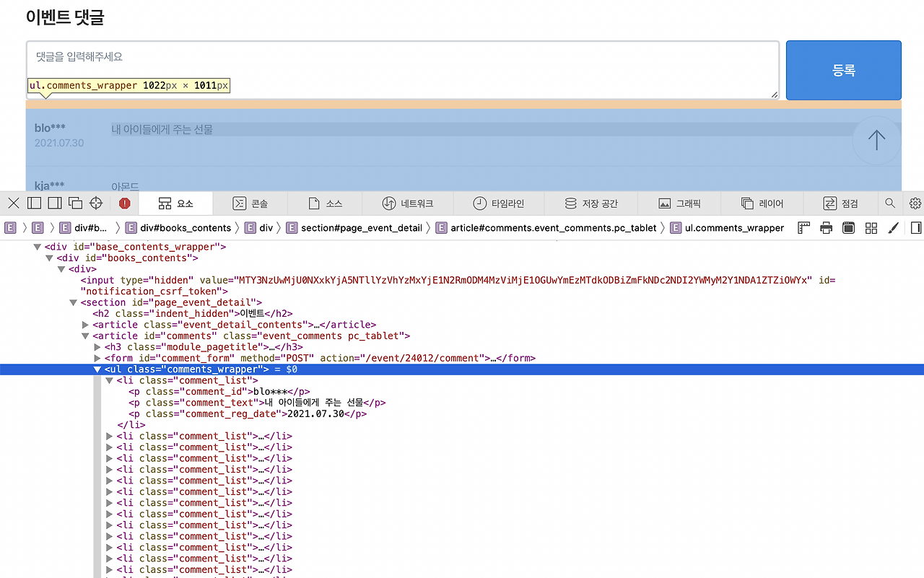Viewport: 924px width, 578px height.
Task: Select section#page_event_detail in the breadcrumb
Action: tap(354, 228)
